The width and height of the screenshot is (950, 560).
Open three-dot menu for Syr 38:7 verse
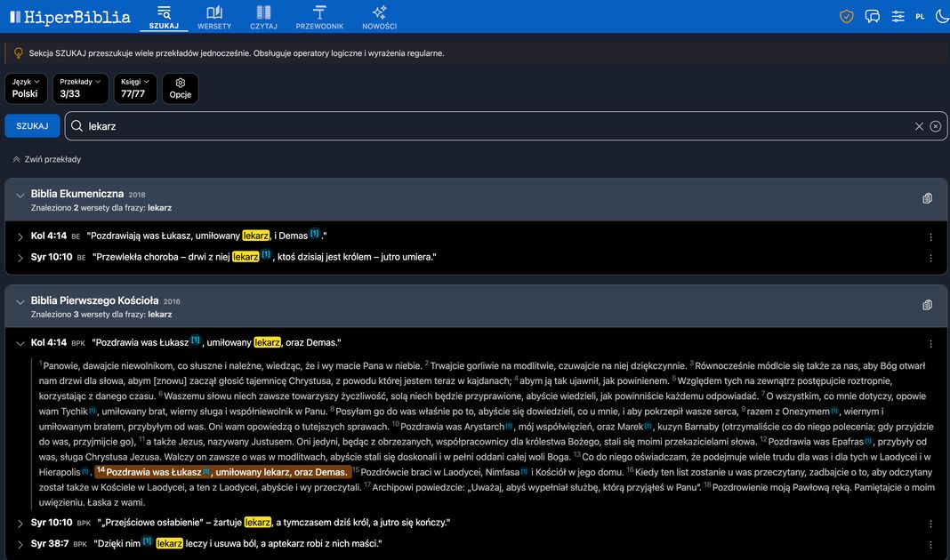click(930, 544)
